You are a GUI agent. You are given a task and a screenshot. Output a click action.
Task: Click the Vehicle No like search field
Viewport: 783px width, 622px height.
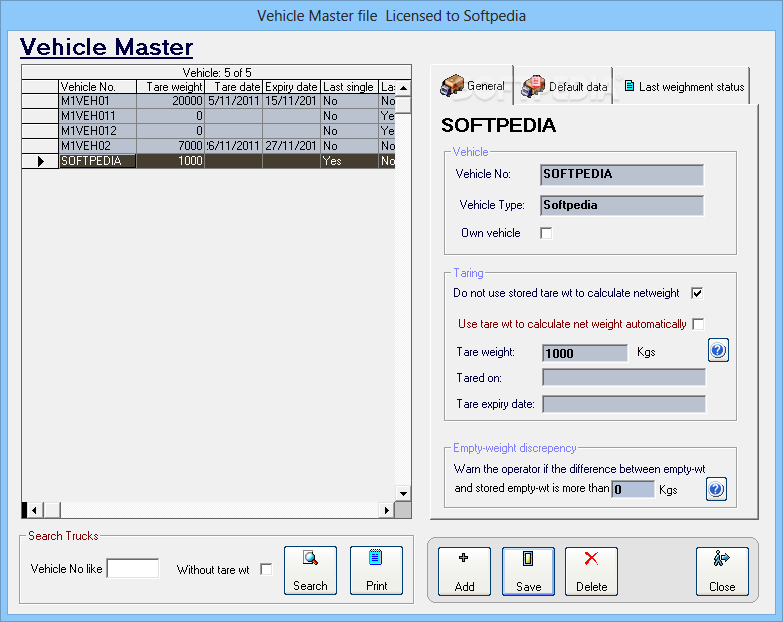132,569
